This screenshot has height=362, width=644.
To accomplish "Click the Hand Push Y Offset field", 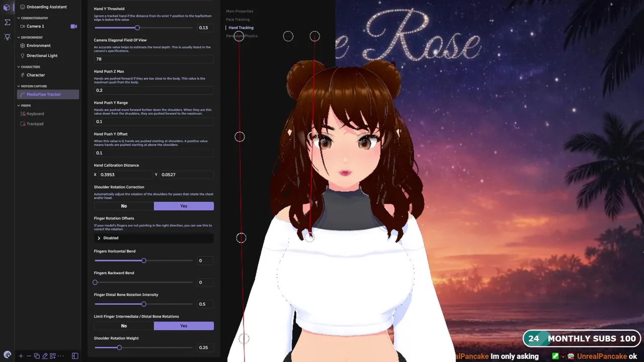I will point(154,153).
